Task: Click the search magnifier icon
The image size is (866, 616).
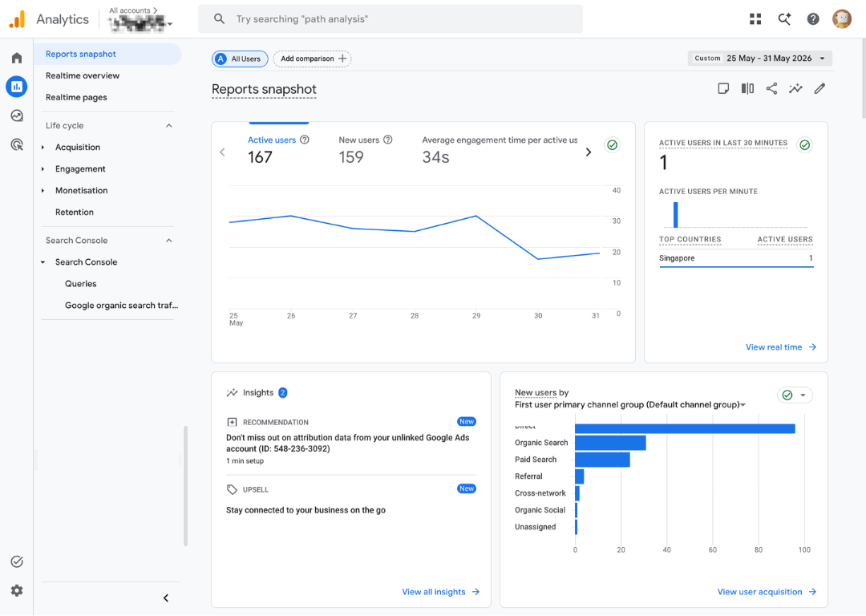Action: pos(219,18)
